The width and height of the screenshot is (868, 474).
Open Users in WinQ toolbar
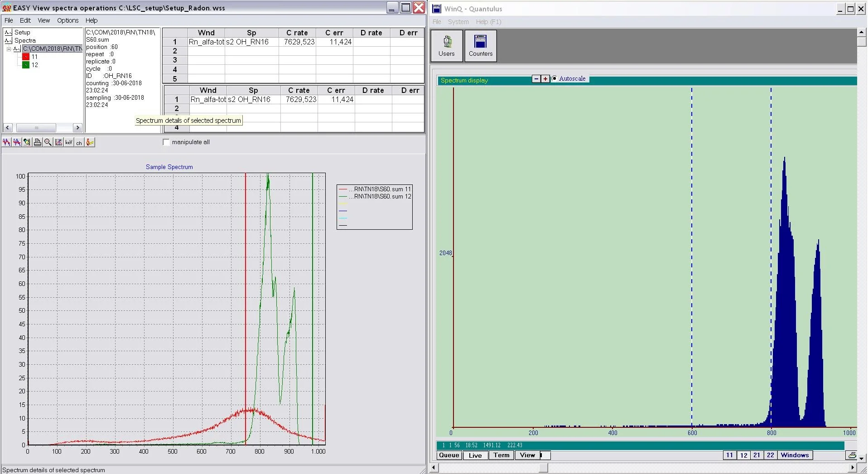click(x=446, y=46)
